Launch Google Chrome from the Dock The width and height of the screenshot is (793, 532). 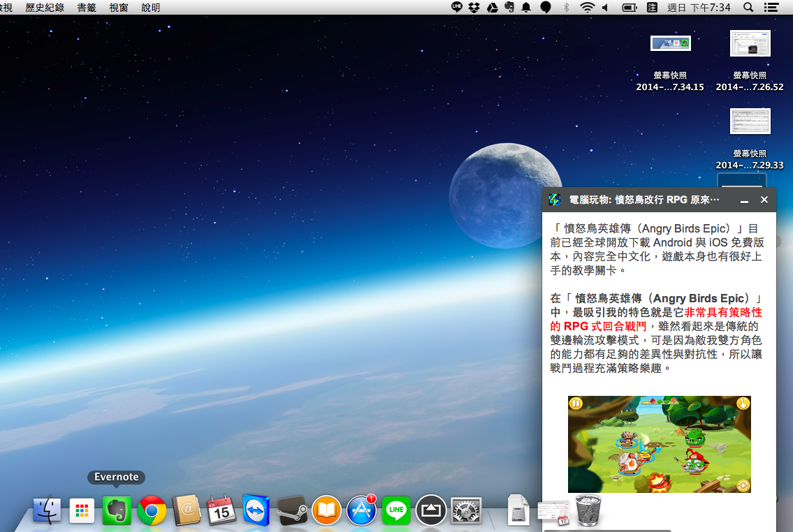click(x=152, y=511)
